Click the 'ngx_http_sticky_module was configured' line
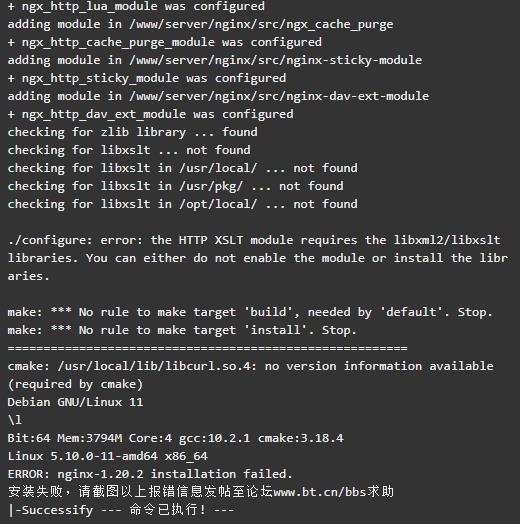Screen dimensions: 520x524 click(x=147, y=78)
